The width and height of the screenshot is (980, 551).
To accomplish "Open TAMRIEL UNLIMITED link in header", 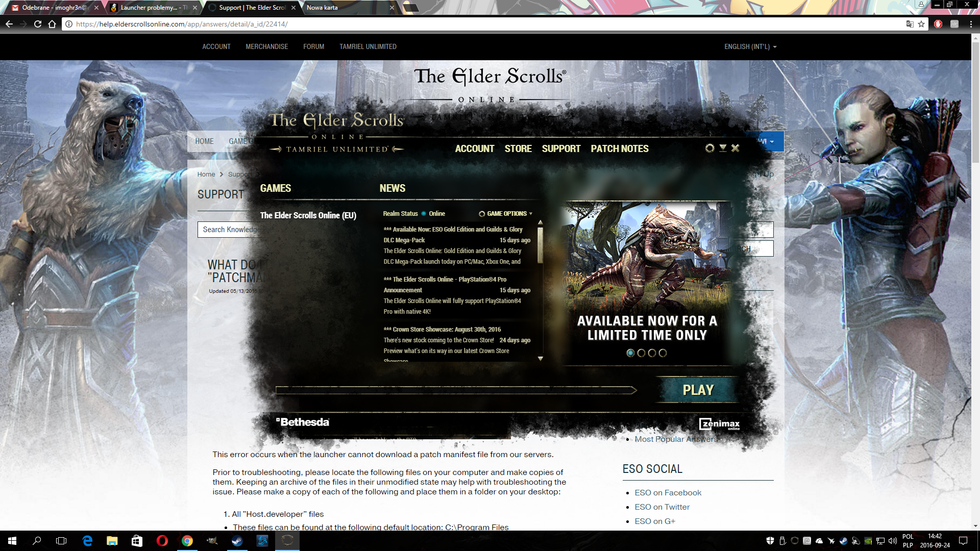I will point(368,46).
